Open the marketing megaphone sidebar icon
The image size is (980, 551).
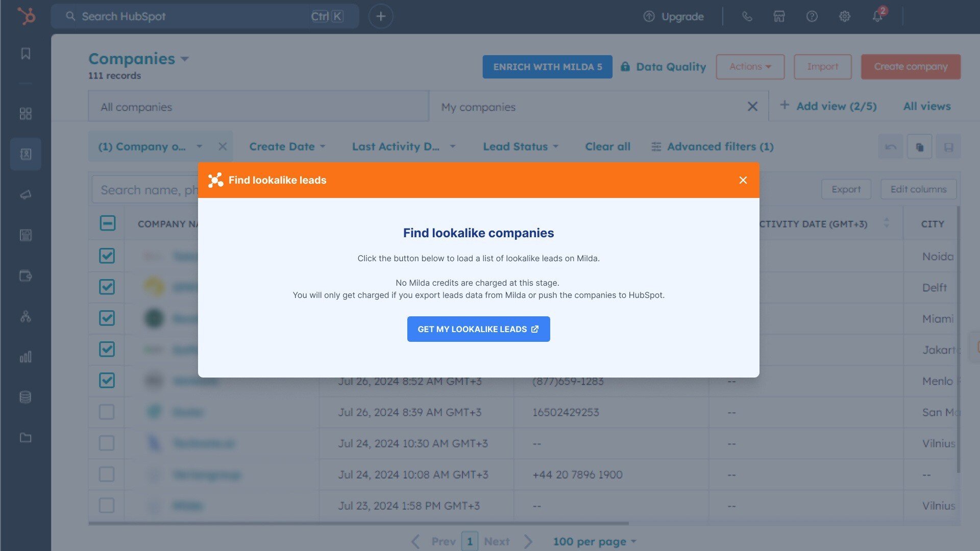pyautogui.click(x=26, y=195)
